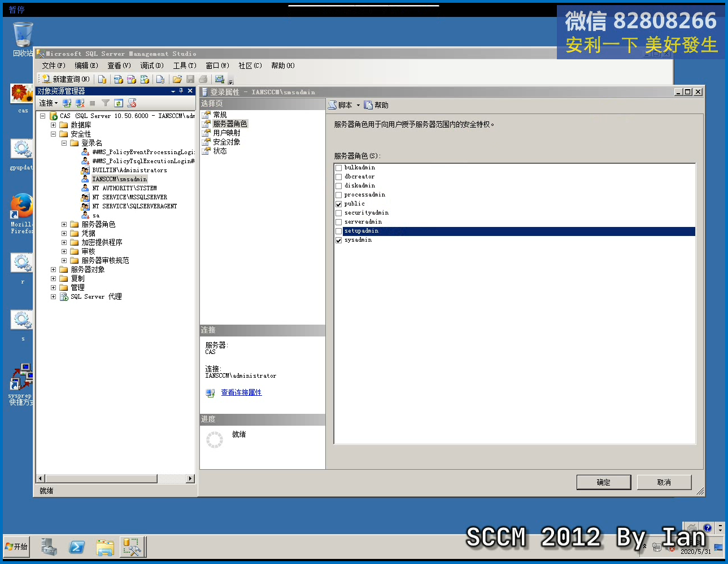728x564 pixels.
Task: Click the 取消 button
Action: [664, 482]
